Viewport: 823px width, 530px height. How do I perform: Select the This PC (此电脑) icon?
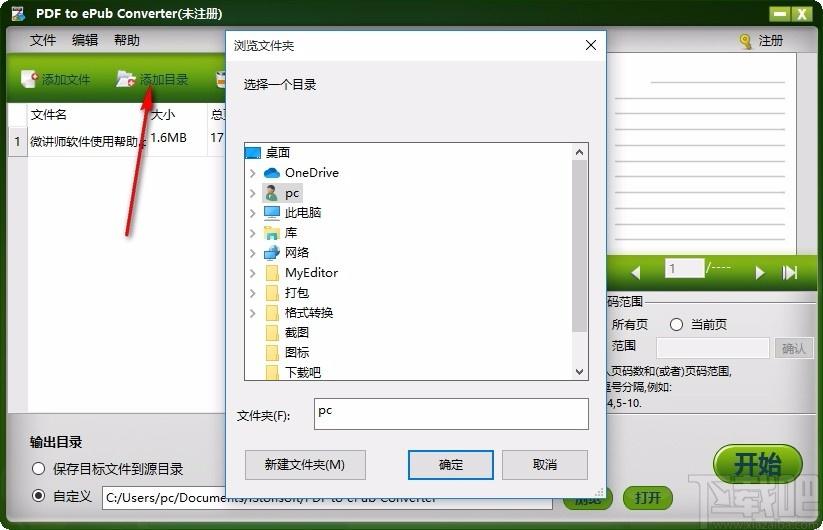pyautogui.click(x=271, y=213)
